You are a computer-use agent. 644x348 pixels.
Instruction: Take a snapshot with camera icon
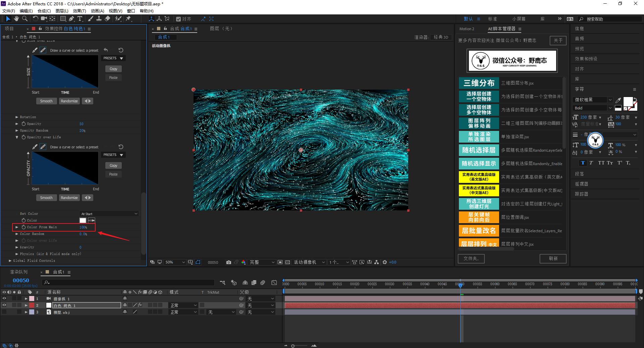pyautogui.click(x=229, y=262)
